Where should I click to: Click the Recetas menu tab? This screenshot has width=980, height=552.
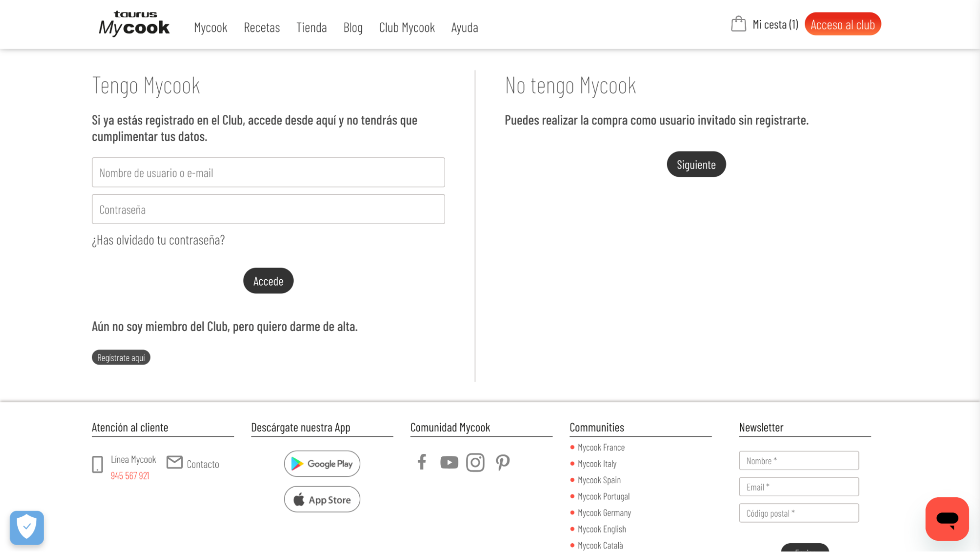point(262,27)
